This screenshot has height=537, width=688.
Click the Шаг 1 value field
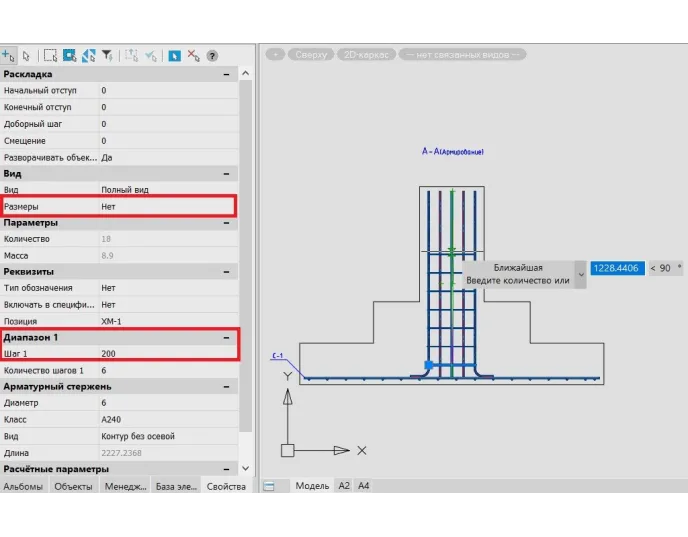tap(165, 354)
